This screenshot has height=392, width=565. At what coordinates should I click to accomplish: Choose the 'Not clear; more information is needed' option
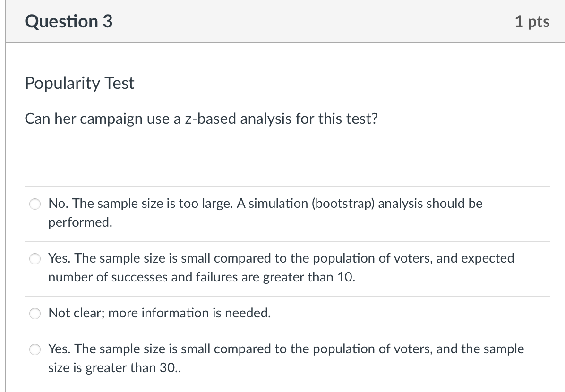(x=34, y=313)
